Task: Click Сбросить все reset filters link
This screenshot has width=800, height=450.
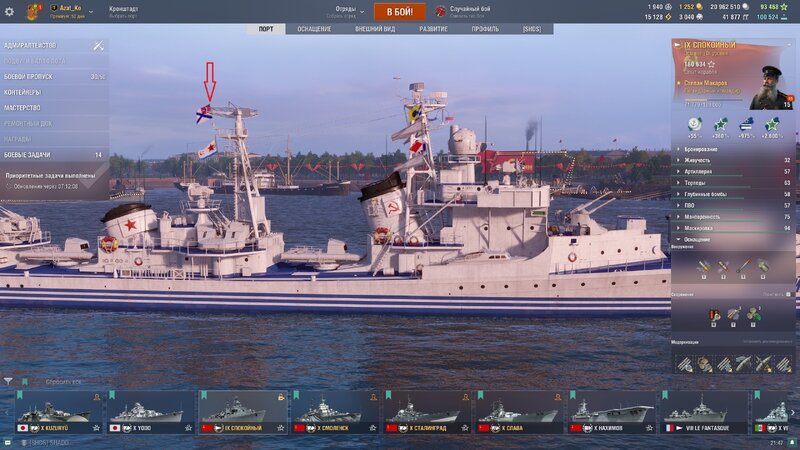Action: 63,382
